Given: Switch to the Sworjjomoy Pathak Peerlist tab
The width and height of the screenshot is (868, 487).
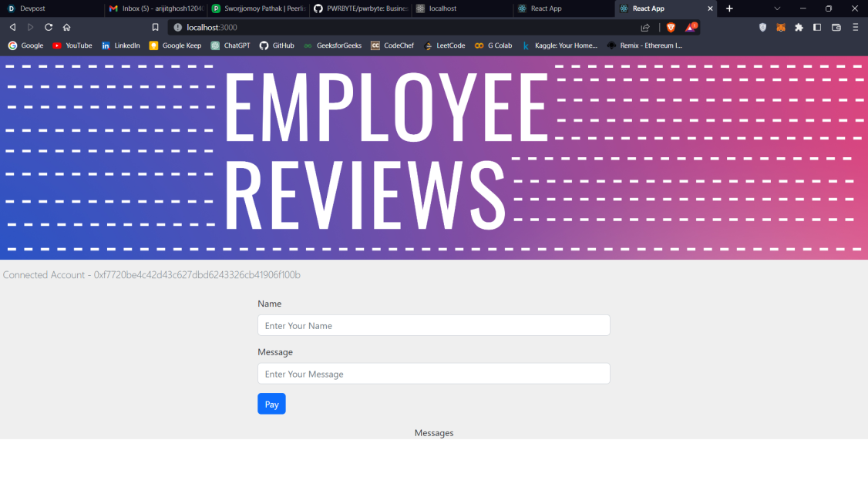Looking at the screenshot, I should (x=258, y=8).
